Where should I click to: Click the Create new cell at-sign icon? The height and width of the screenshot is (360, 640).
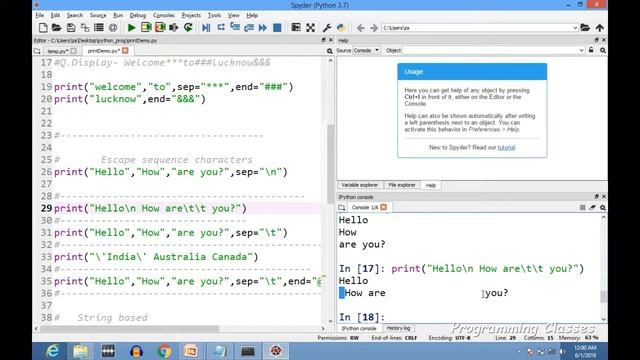113,28
